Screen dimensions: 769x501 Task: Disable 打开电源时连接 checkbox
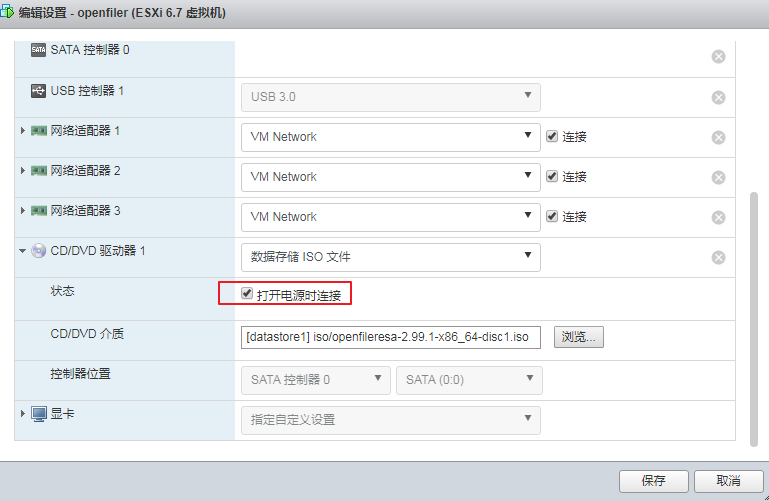point(247,294)
